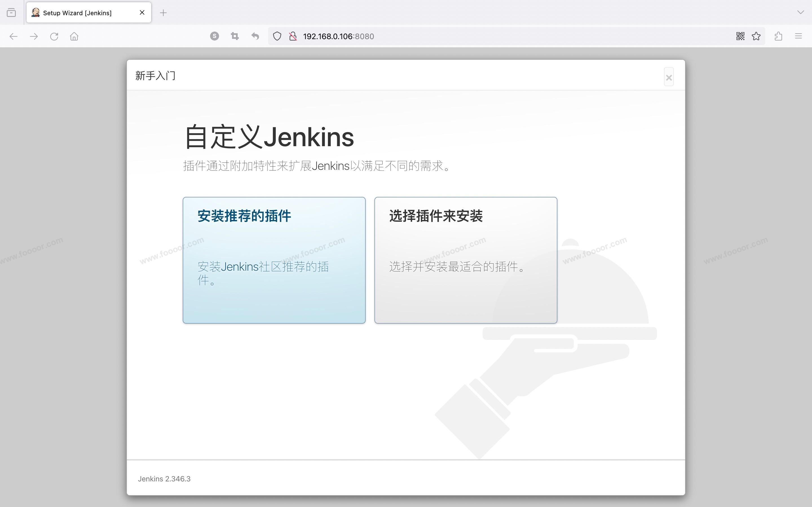Open the extensions puzzle icon
The image size is (812, 507).
point(778,36)
